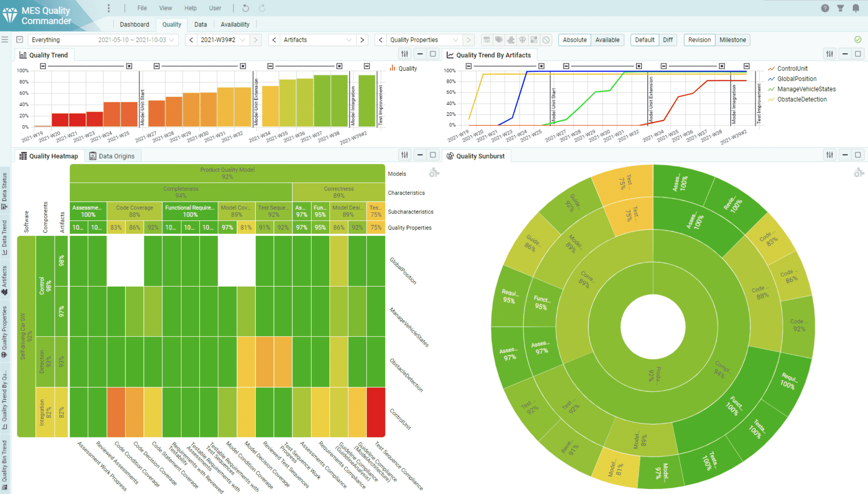Click the tag icon in filter toolbar

coord(499,40)
